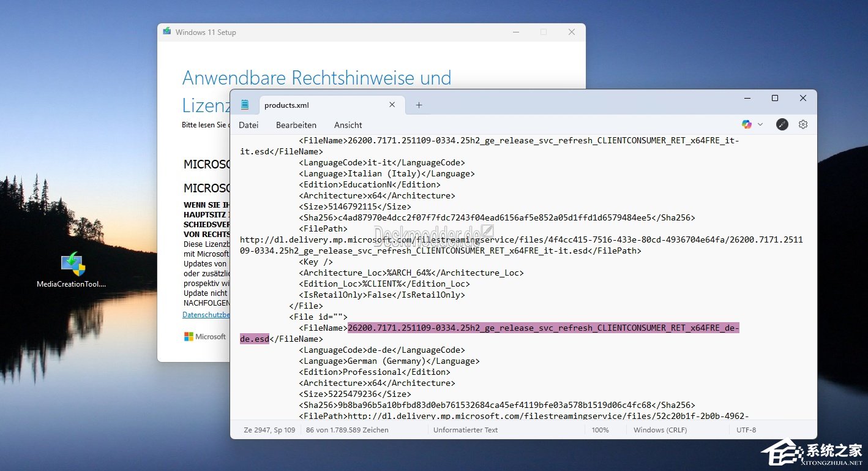Open the Datenschutz link in Setup window
Screen dimensions: 868x471
pos(206,315)
